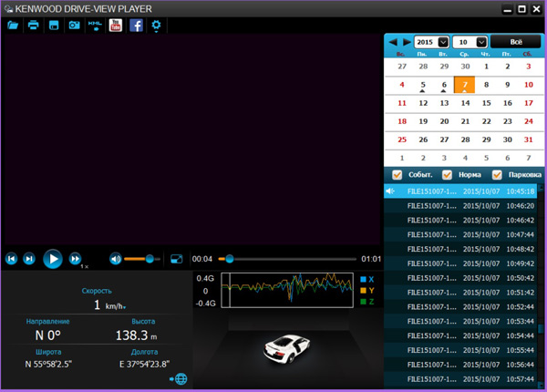The width and height of the screenshot is (547, 392).
Task: Click the print icon in toolbar
Action: coord(33,26)
